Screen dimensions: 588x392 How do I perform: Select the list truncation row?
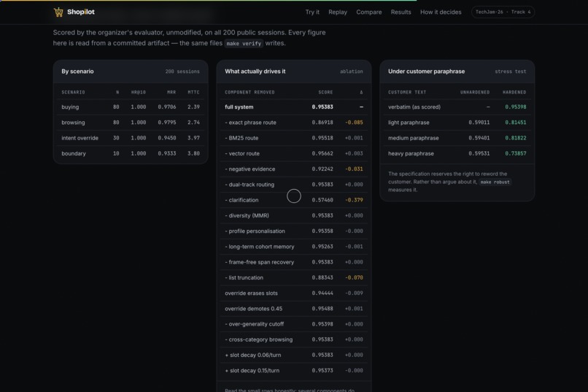coord(294,277)
